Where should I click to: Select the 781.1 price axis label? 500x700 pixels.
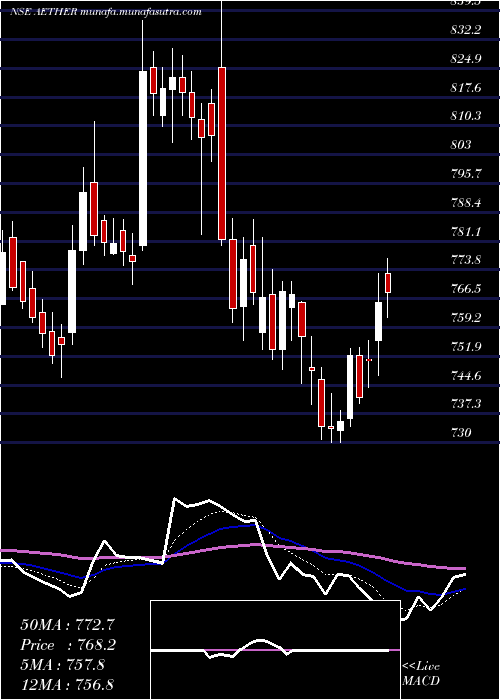pos(466,231)
